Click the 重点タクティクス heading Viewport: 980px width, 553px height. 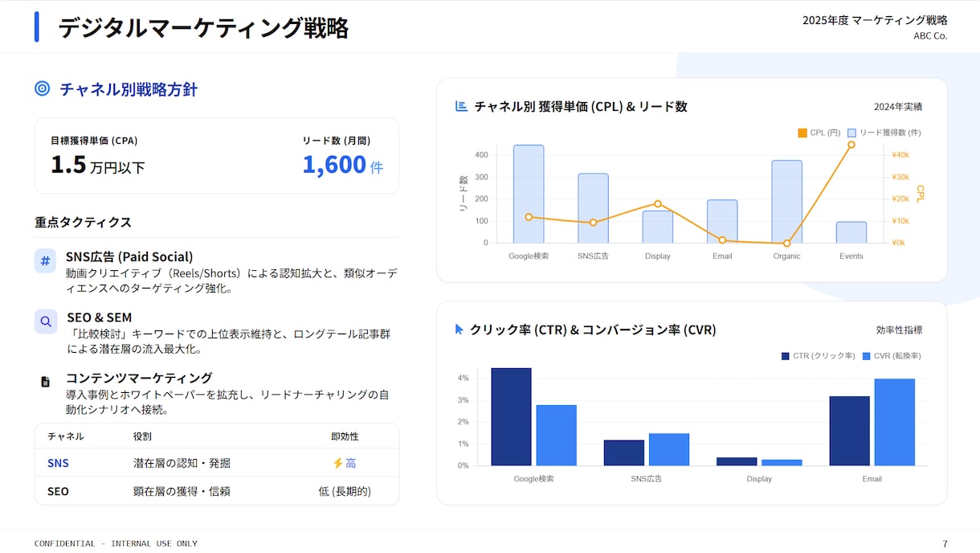(83, 222)
